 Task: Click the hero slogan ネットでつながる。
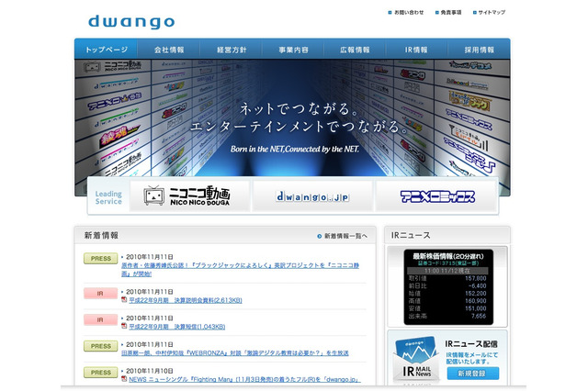tap(299, 108)
